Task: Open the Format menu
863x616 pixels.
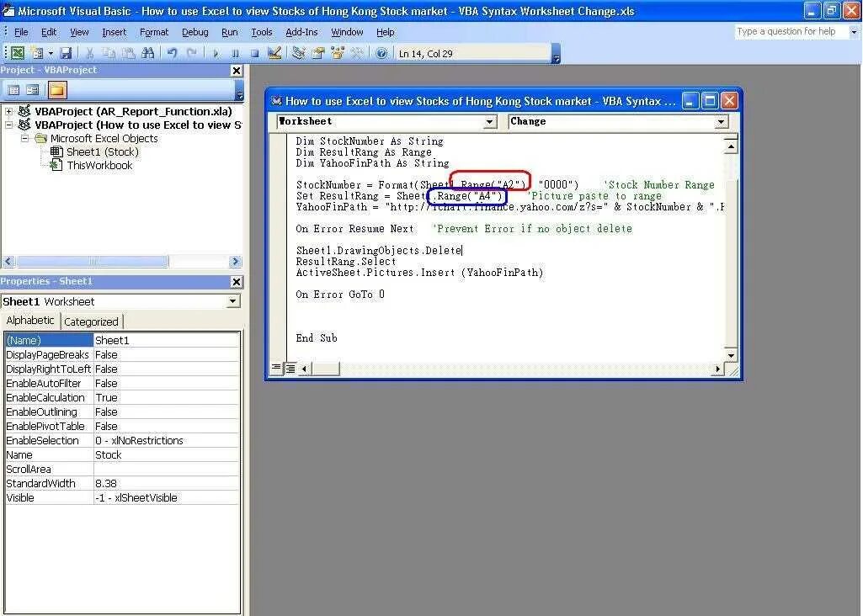Action: [154, 33]
